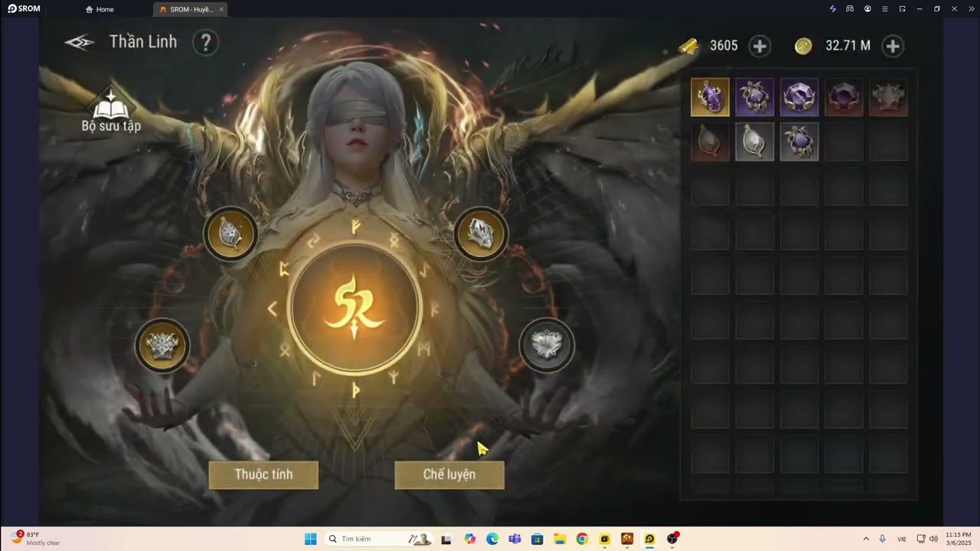Open Google Chrome from taskbar

coord(582,539)
